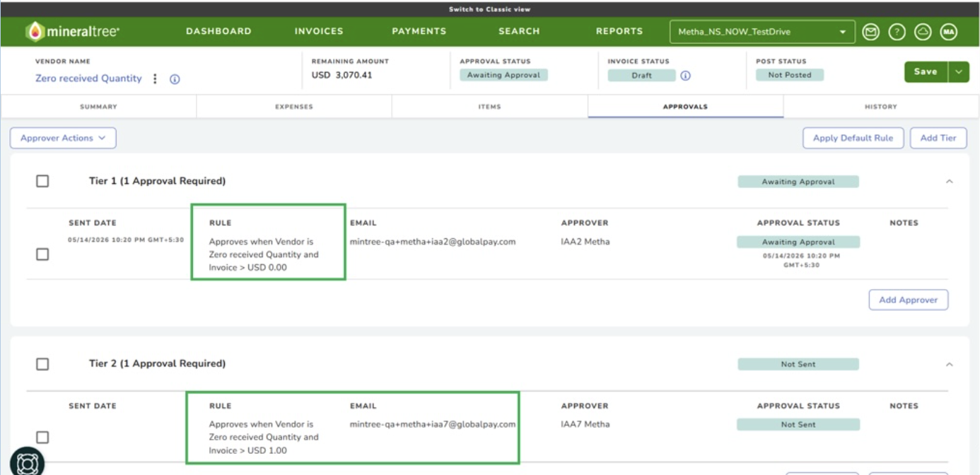Click Tier 2 (1 Approval Required) title
This screenshot has height=475, width=980.
(157, 363)
